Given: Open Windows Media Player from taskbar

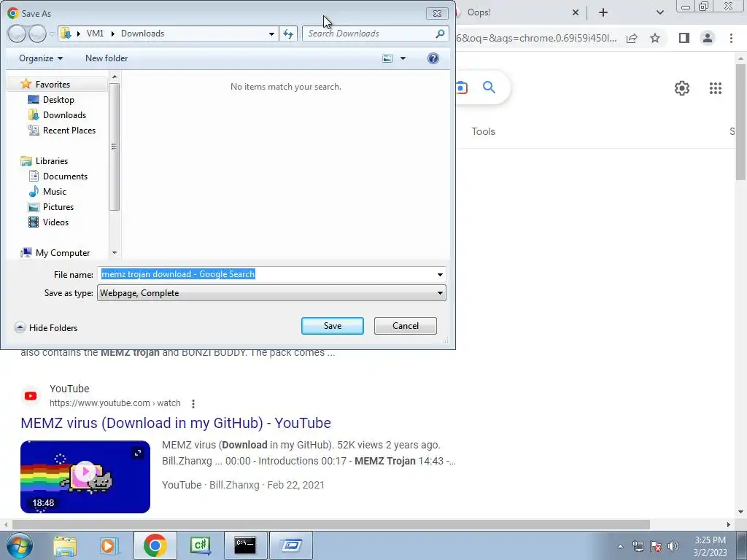Looking at the screenshot, I should tap(109, 545).
